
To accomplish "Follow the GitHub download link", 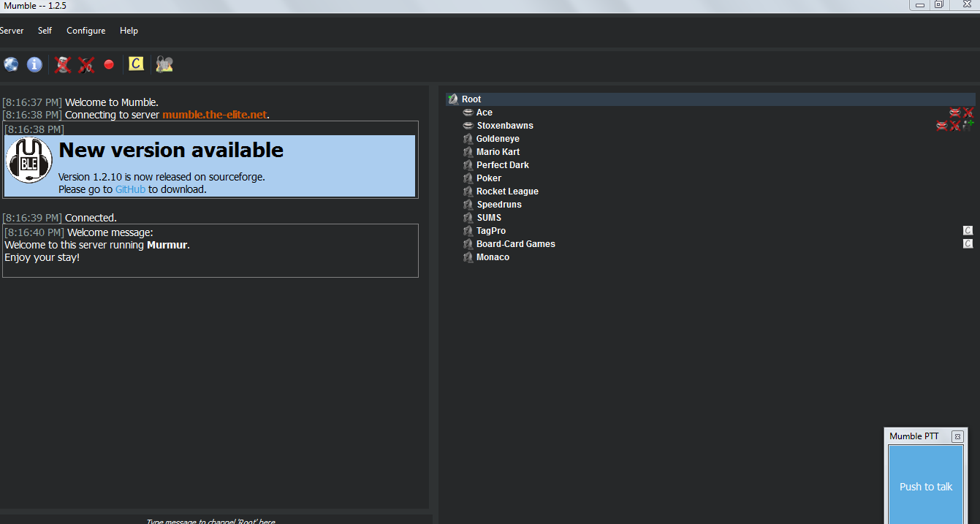I will pyautogui.click(x=130, y=189).
